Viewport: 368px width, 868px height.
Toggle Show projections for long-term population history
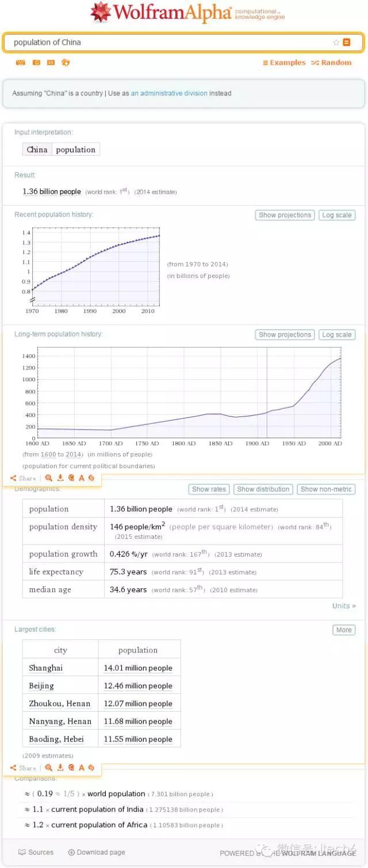point(285,335)
